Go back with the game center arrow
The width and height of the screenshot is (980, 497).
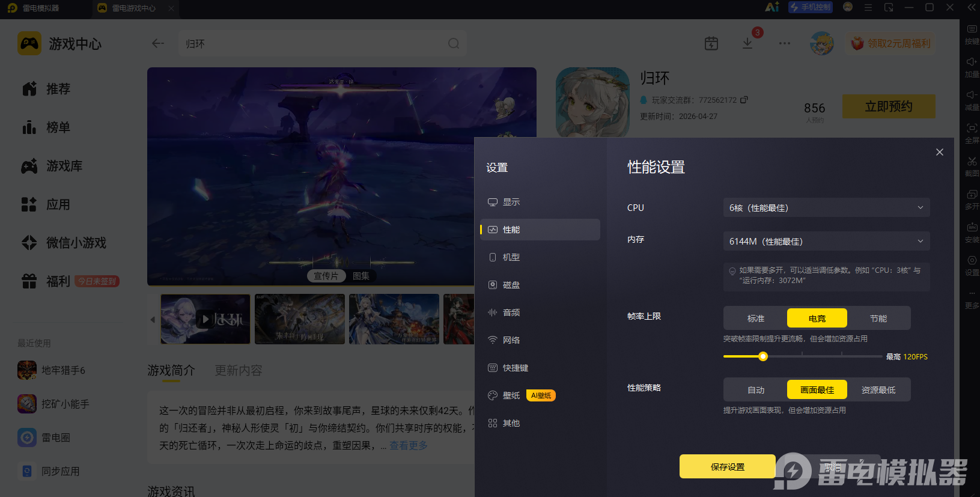[x=158, y=43]
